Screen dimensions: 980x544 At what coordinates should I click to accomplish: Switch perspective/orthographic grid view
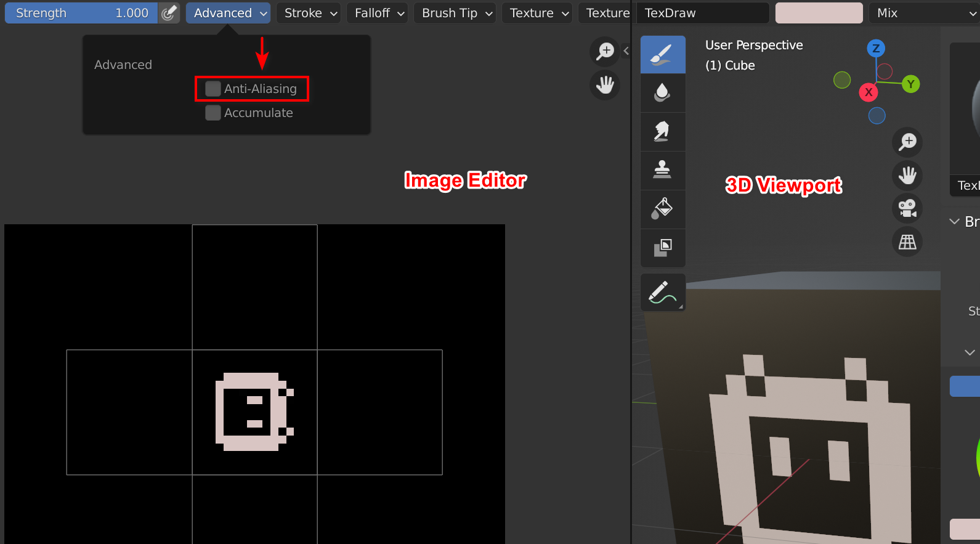[x=907, y=242]
